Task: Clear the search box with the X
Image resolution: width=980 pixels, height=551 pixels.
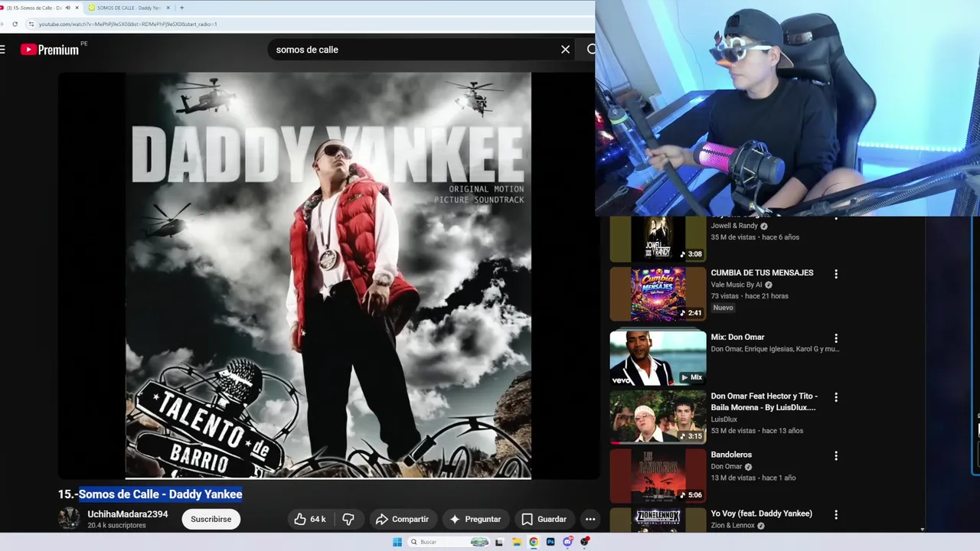Action: coord(565,50)
